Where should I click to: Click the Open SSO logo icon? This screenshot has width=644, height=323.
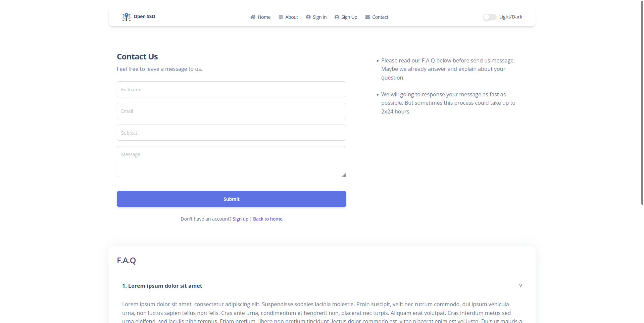(126, 17)
